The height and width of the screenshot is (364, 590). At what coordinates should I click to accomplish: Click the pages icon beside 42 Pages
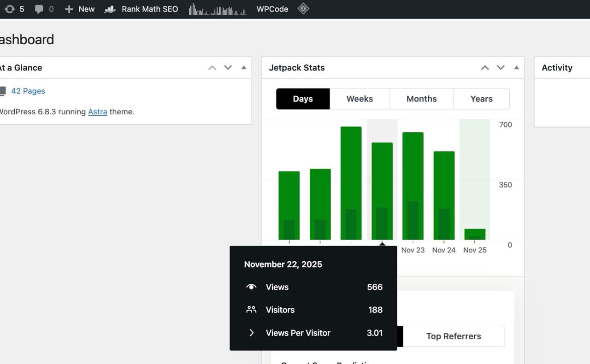pyautogui.click(x=3, y=91)
